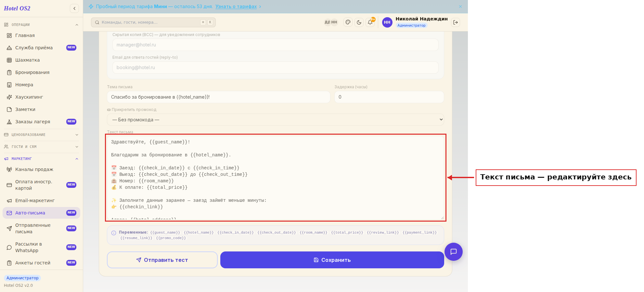Open the Прикрепить промокод dropdown

[x=276, y=120]
